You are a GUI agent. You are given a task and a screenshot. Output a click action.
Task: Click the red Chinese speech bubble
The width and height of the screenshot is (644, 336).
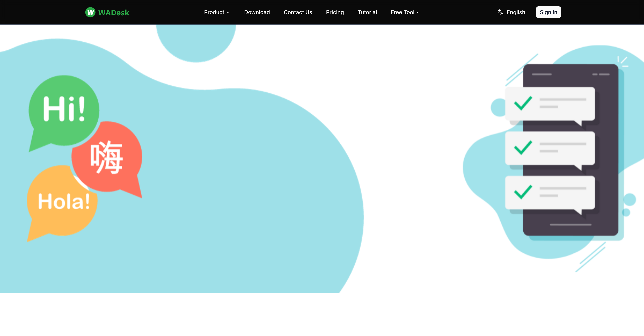click(x=107, y=157)
